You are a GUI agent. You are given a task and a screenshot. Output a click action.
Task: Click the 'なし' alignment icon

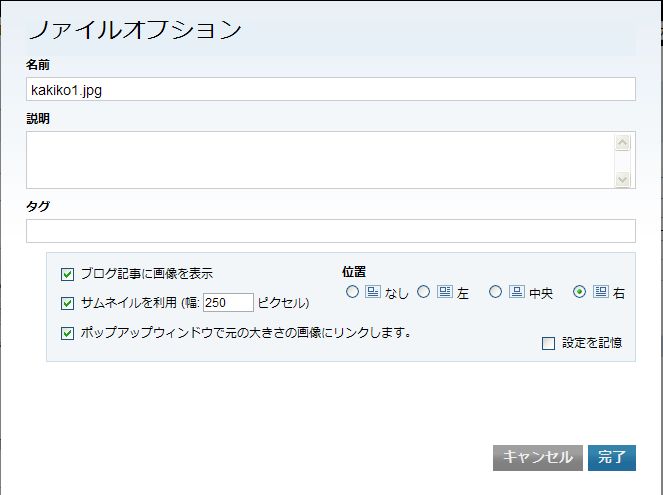coord(373,291)
